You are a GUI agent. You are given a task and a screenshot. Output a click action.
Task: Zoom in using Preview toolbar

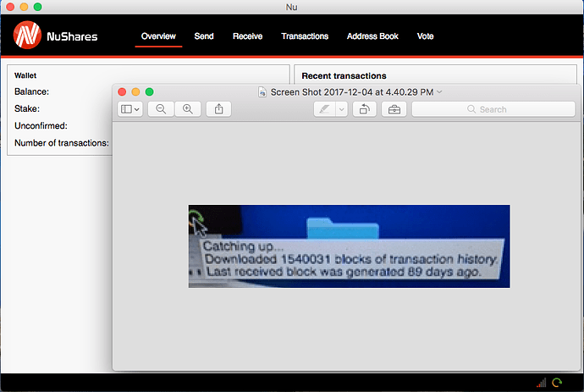point(188,109)
